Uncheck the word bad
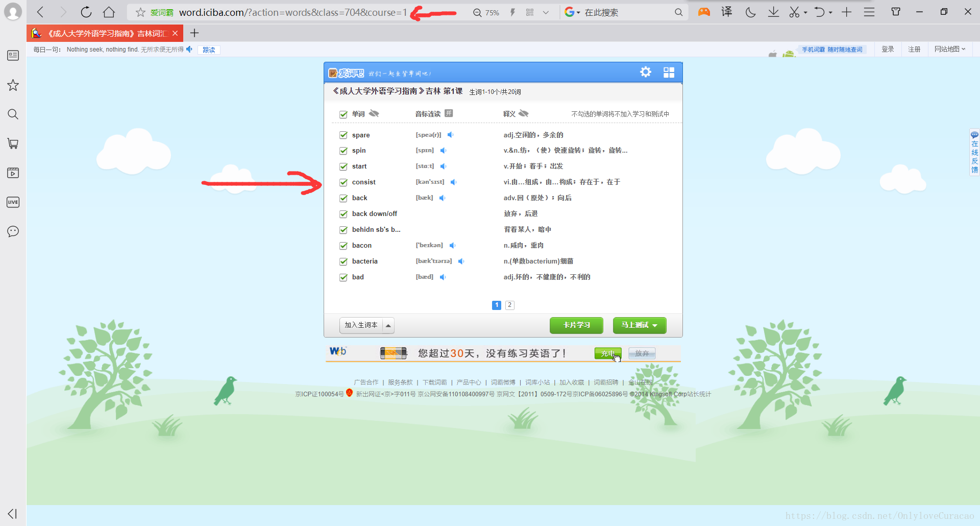Screen dimensions: 980x526 click(344, 278)
